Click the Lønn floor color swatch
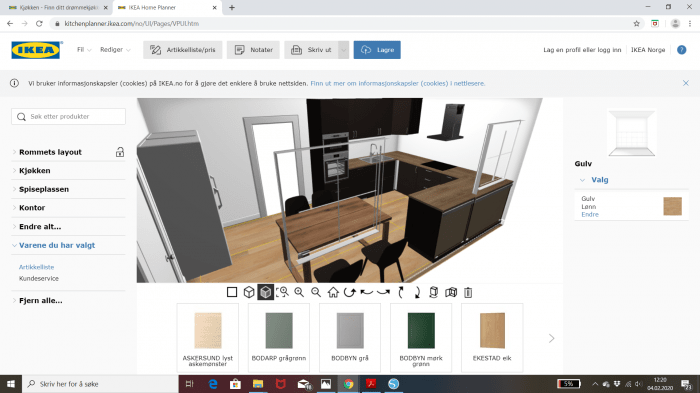 click(x=672, y=206)
